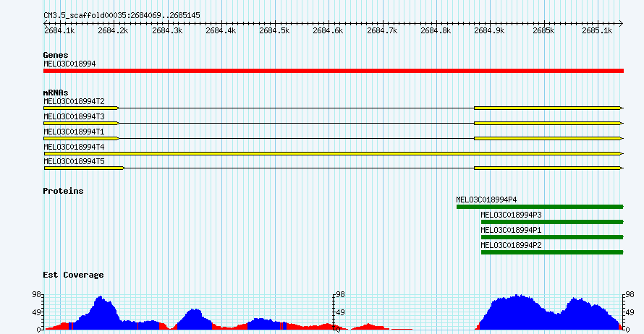Click the MELO3C018994P4 green protein bar
The height and width of the screenshot is (334, 644).
[x=540, y=207]
